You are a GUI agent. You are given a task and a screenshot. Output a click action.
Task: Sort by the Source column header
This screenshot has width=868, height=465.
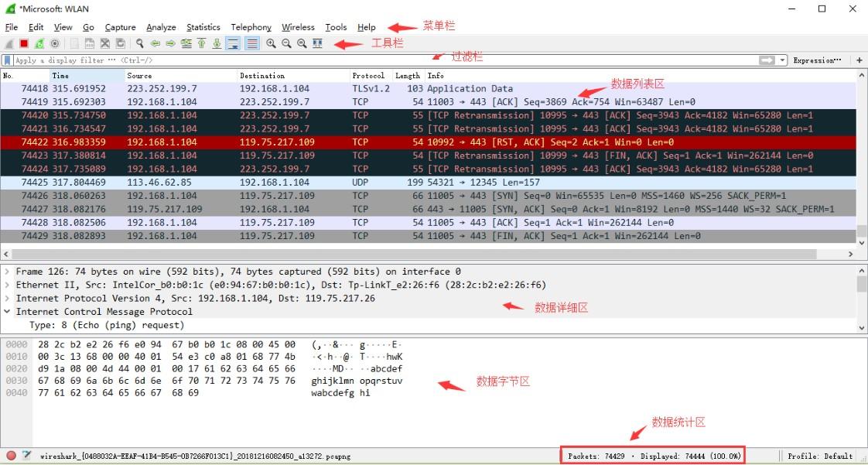click(x=182, y=76)
